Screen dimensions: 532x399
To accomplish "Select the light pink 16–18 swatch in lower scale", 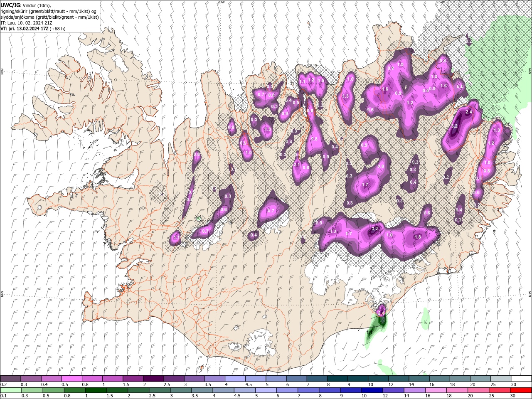I will click(436, 390).
